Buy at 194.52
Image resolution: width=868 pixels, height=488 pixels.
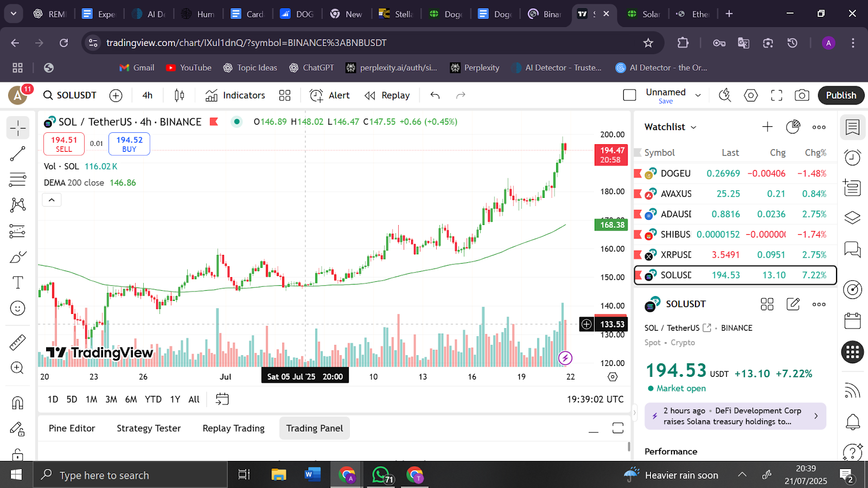[x=129, y=144]
